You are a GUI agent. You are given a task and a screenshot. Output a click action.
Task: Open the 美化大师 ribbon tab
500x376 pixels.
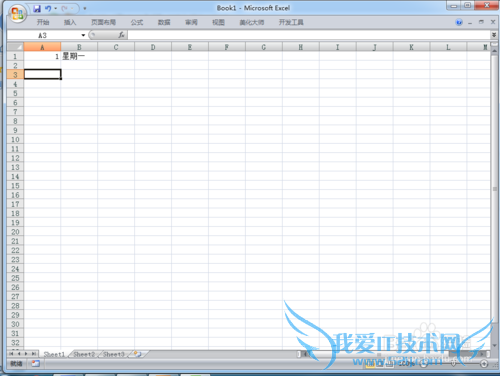(x=252, y=22)
